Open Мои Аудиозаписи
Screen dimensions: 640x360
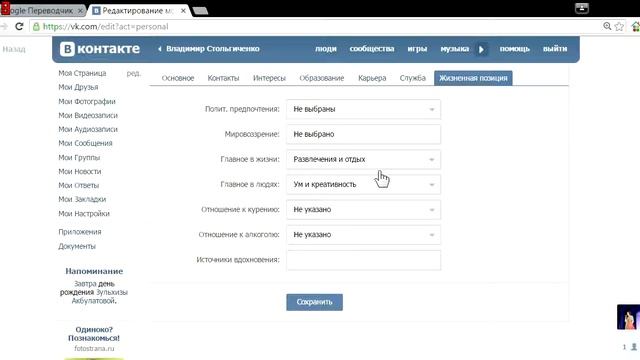(x=88, y=129)
